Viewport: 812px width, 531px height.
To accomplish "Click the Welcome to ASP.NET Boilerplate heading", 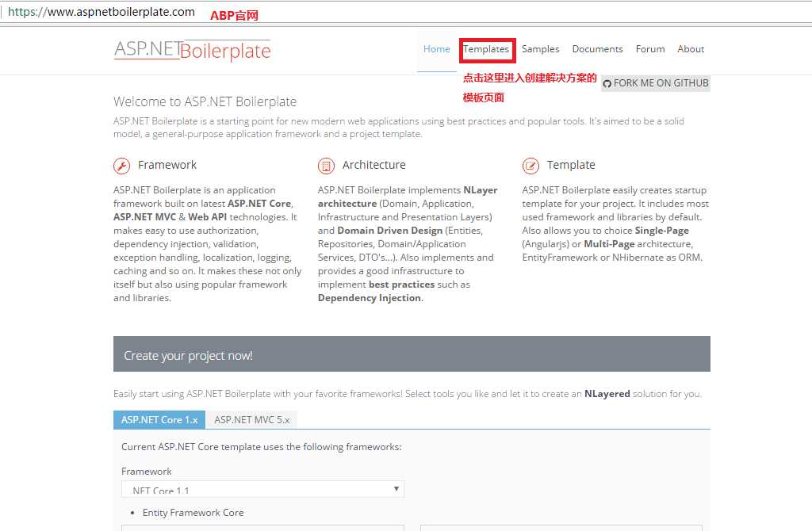I will (x=205, y=101).
